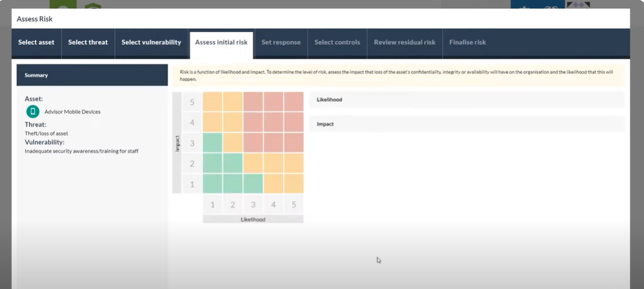This screenshot has width=644, height=289.
Task: Click impact axis number 1
Action: click(x=192, y=184)
